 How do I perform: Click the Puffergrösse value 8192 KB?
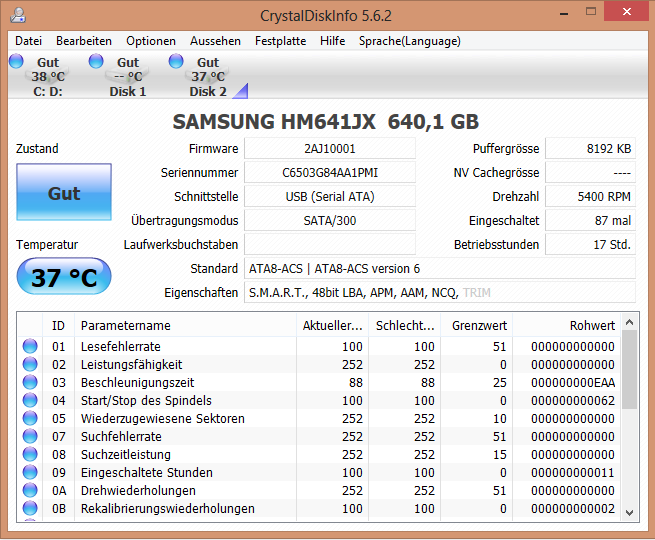point(590,149)
